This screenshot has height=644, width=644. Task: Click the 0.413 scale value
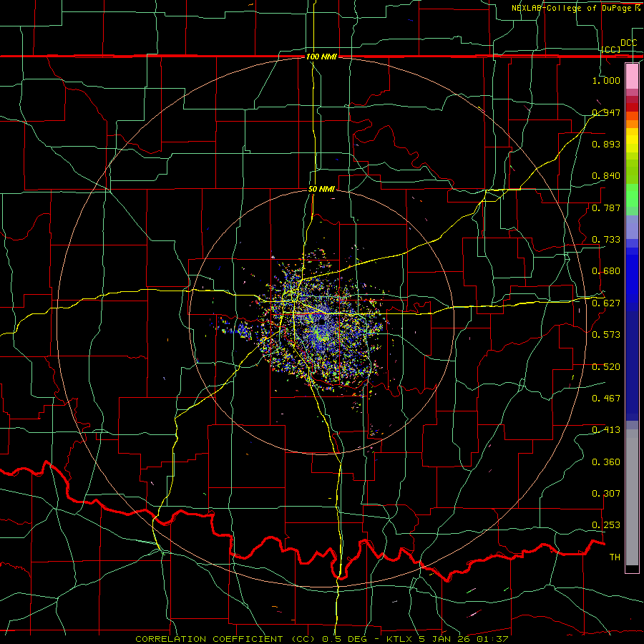point(606,429)
